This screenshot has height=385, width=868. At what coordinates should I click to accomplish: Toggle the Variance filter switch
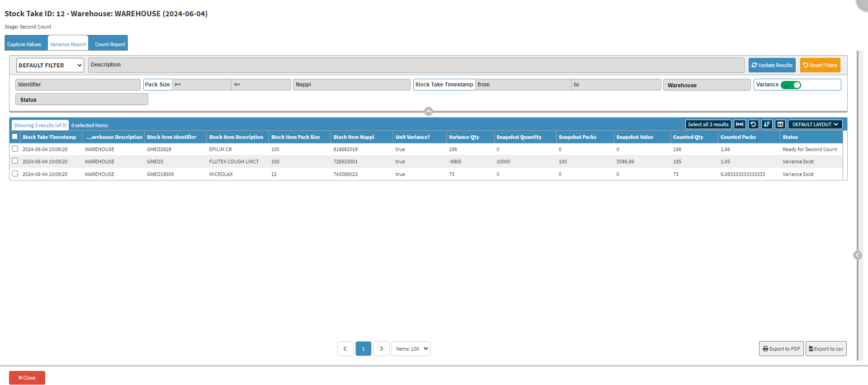pyautogui.click(x=791, y=85)
